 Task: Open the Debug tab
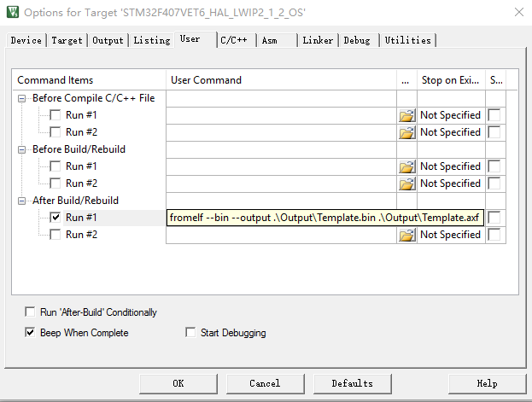coord(359,40)
